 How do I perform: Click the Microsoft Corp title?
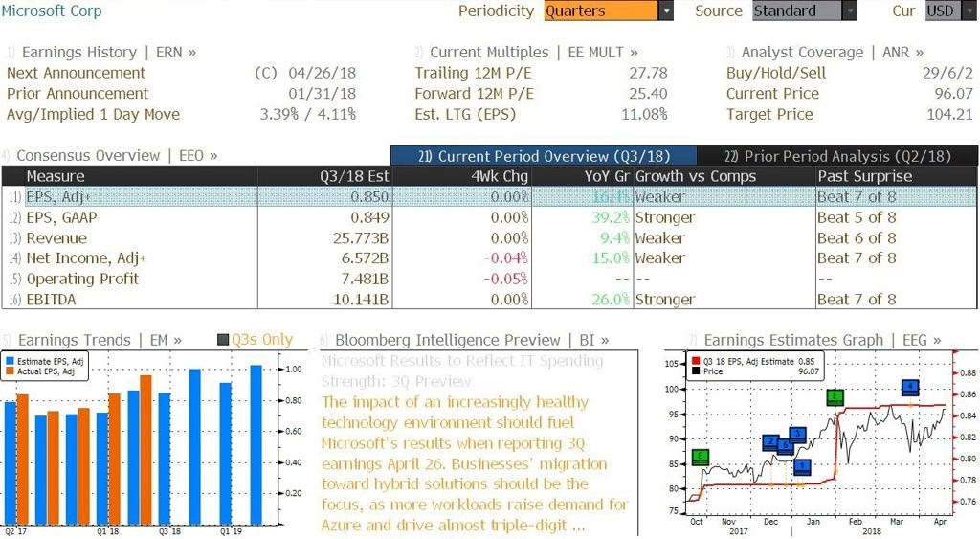point(52,11)
